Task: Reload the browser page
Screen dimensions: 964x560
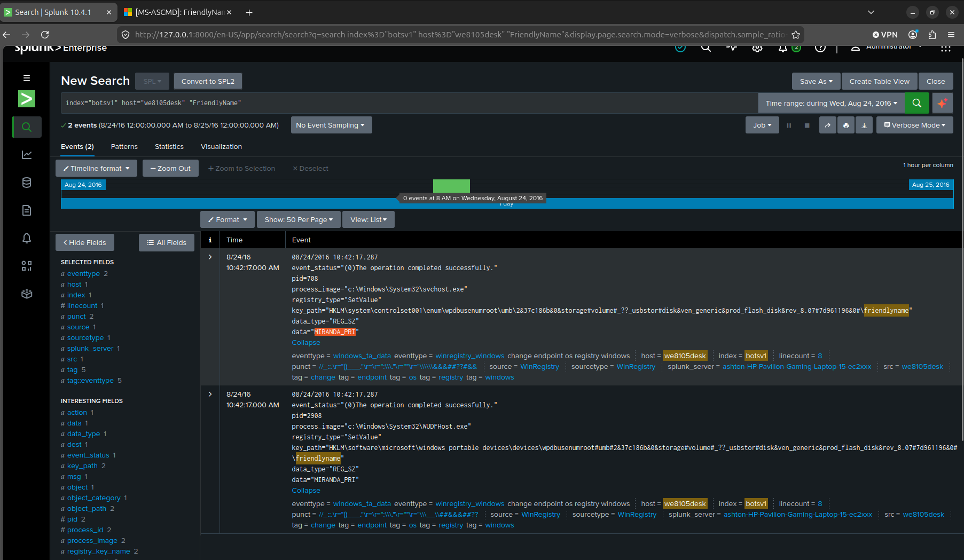Action: [45, 35]
